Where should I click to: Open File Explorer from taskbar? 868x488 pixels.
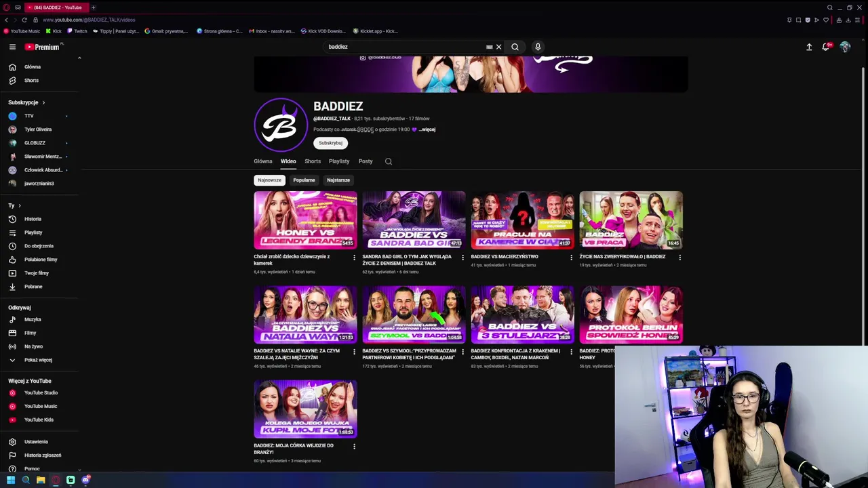41,480
